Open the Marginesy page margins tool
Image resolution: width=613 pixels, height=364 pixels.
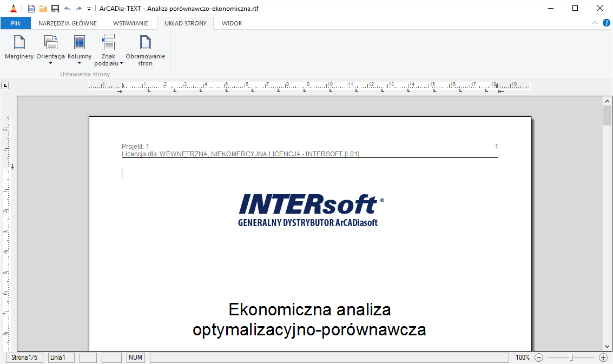(x=19, y=47)
